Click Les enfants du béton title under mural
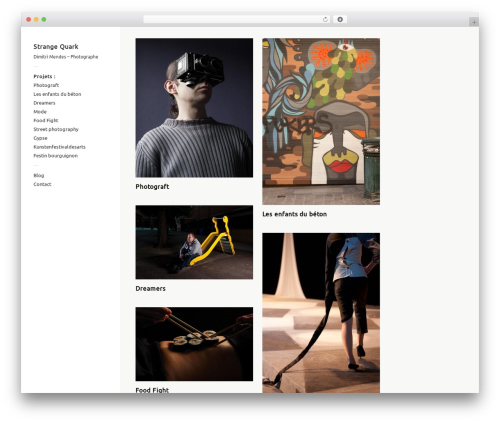 [294, 214]
